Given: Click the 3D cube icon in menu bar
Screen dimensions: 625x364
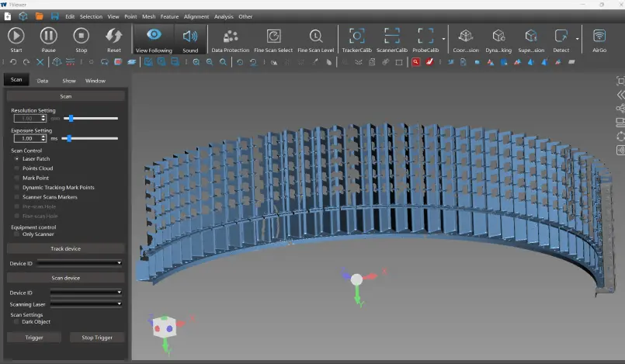Looking at the screenshot, I should click(x=23, y=16).
